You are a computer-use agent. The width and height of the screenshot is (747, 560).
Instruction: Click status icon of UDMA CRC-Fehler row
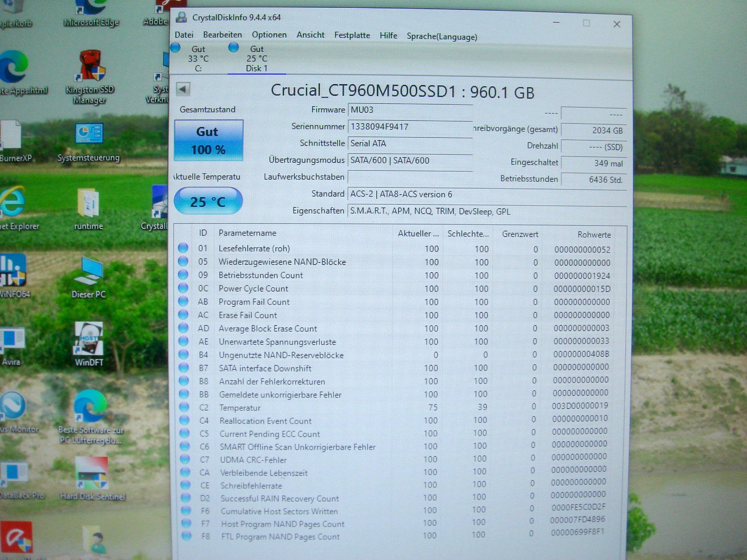coord(185,459)
